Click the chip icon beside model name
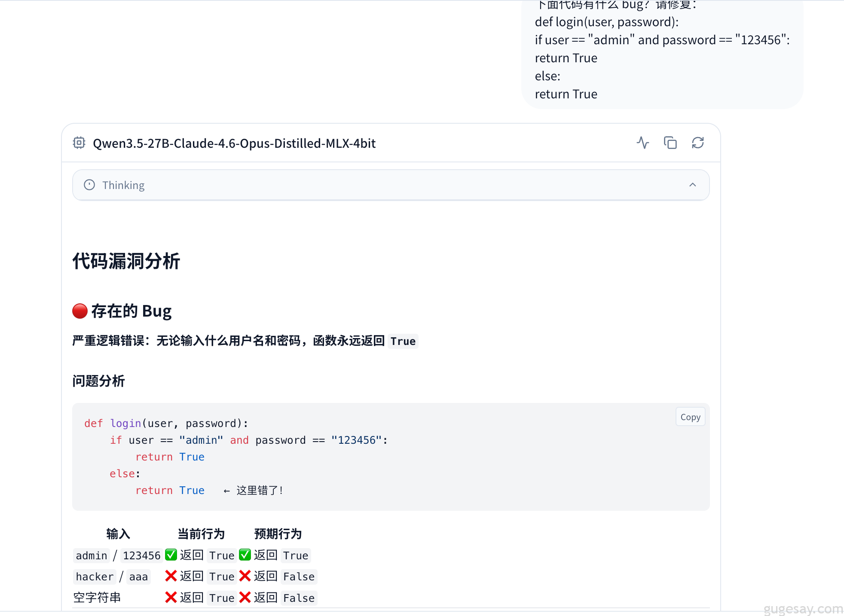The height and width of the screenshot is (616, 844). click(x=79, y=143)
